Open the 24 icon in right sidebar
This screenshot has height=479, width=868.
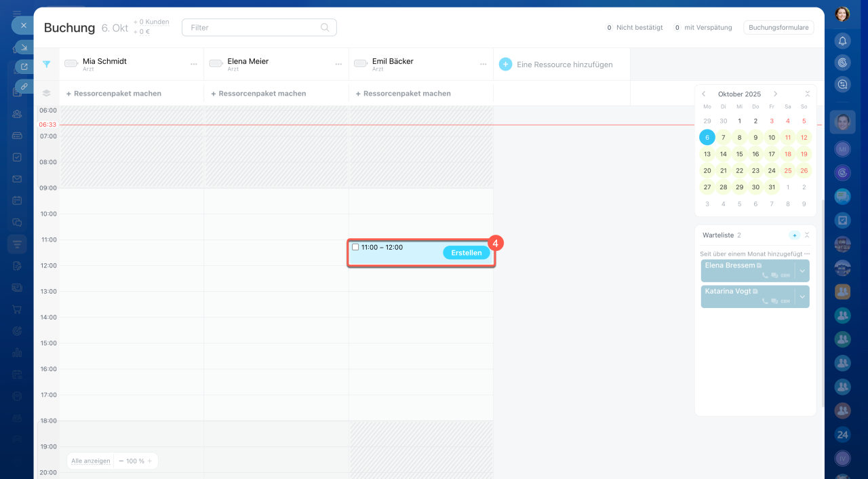tap(842, 434)
